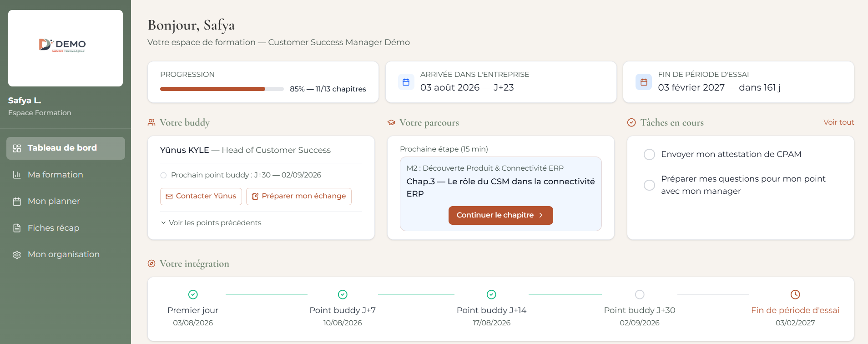Click the calendar icon beside Arrivée dans l'entreprise
The image size is (868, 344).
pyautogui.click(x=406, y=82)
